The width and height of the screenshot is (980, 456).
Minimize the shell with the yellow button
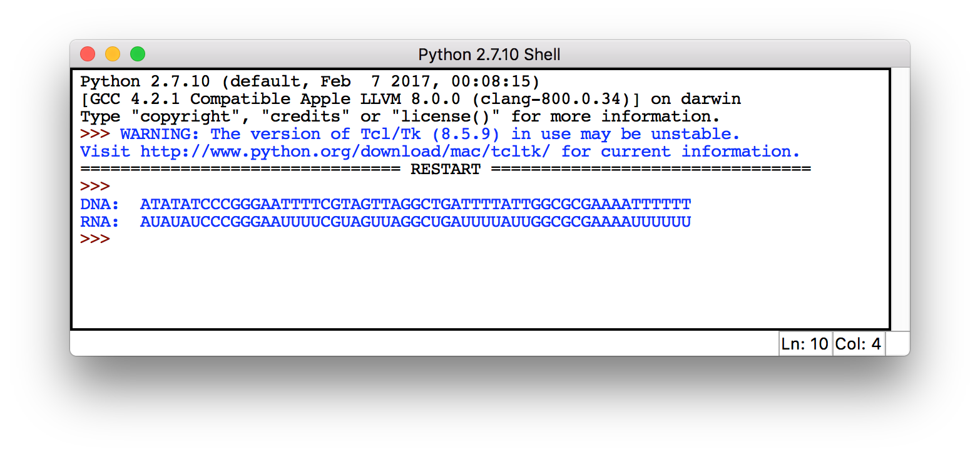113,54
